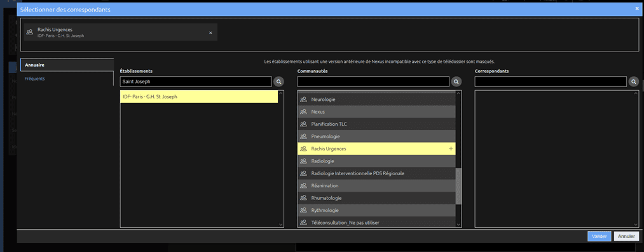Click the group icon beside Pneumologie
This screenshot has height=252, width=644.
click(303, 136)
